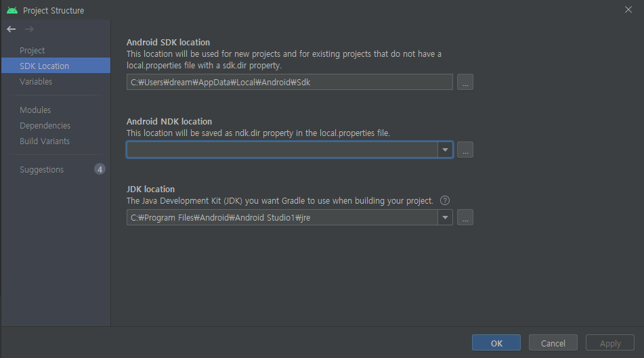Click the JDK location heading

pos(150,189)
